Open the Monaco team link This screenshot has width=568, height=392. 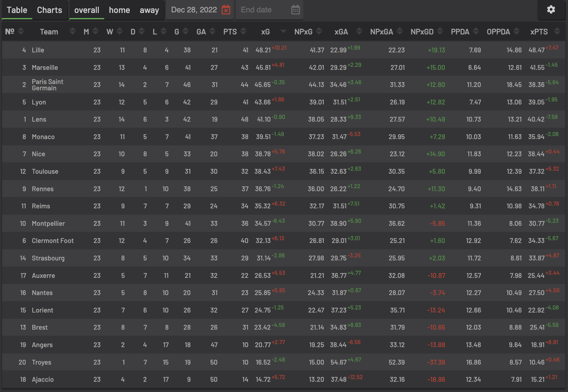(43, 137)
